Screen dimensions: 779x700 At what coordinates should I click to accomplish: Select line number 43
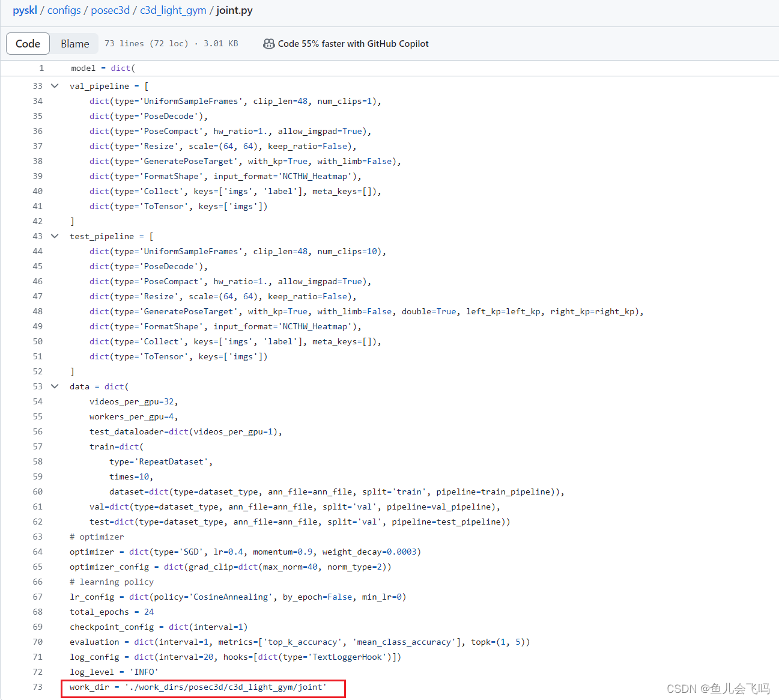pos(37,236)
